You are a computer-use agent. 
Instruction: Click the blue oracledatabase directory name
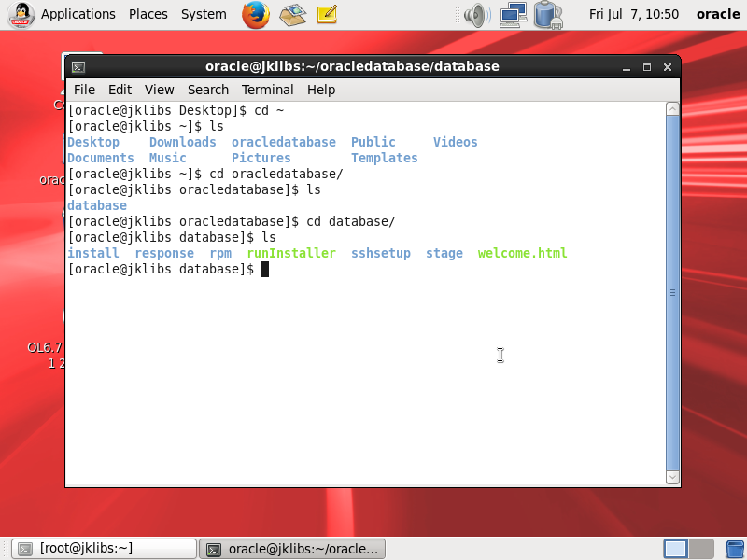pyautogui.click(x=284, y=143)
